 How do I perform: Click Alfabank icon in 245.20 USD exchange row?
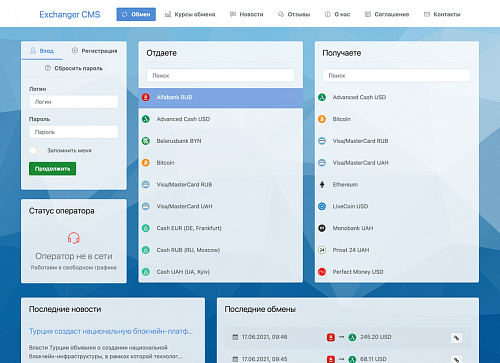(x=330, y=337)
